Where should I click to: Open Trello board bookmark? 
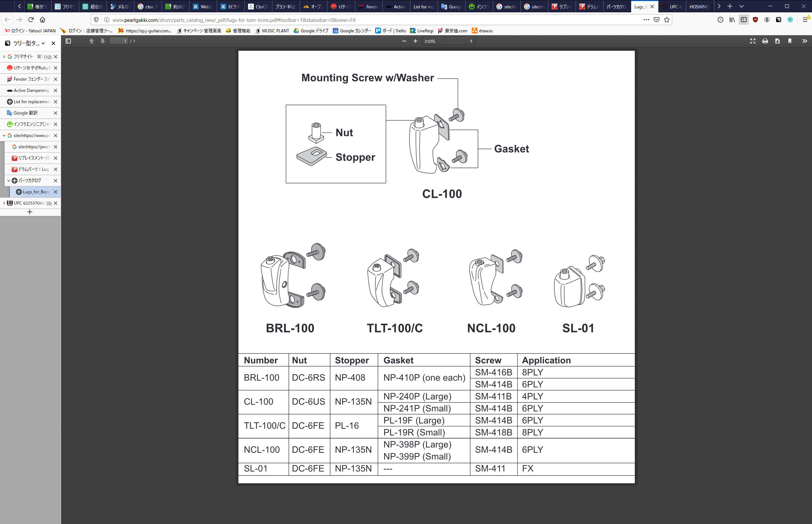tap(390, 31)
